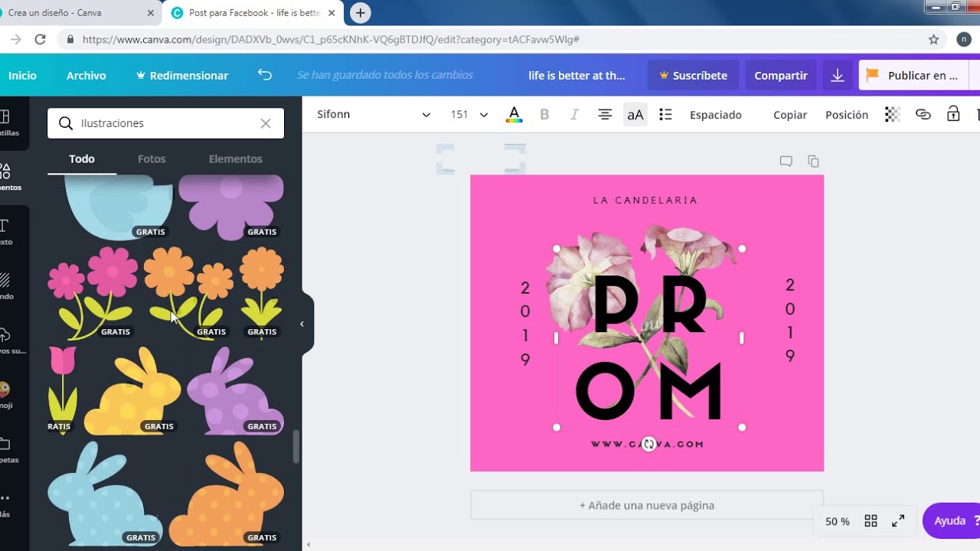The image size is (980, 551).
Task: Open Espaciado spacing options
Action: click(x=716, y=115)
